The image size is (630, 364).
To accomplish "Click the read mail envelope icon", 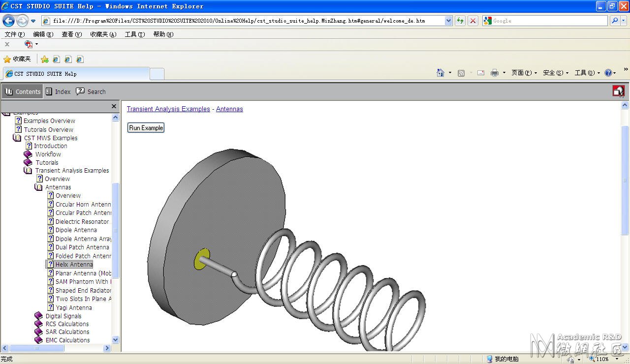I will coord(481,73).
